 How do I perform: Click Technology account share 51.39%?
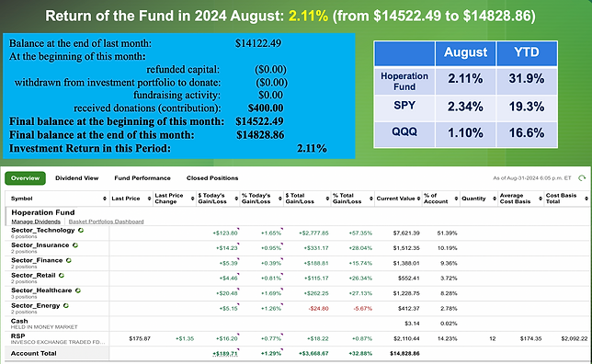447,233
